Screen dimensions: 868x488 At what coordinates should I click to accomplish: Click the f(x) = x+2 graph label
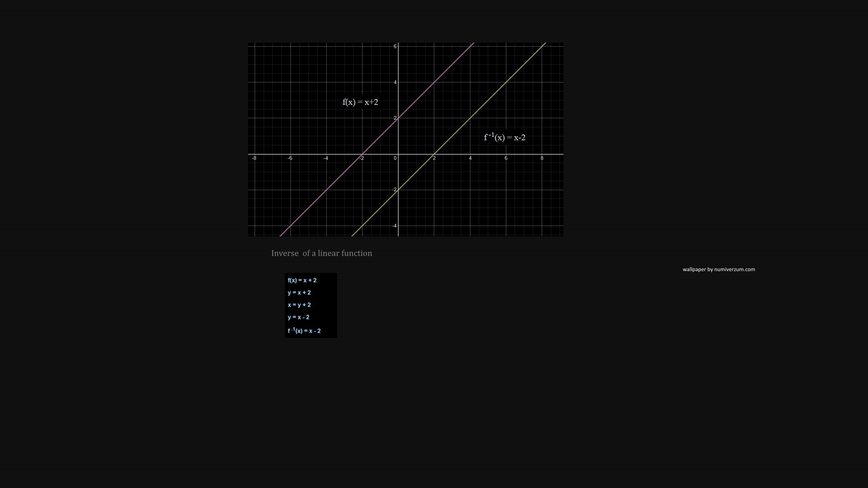click(x=360, y=102)
